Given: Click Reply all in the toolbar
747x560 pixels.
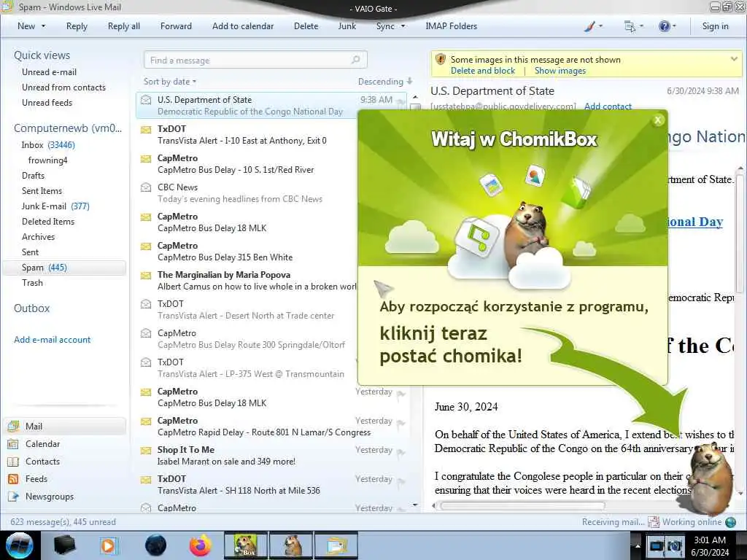Looking at the screenshot, I should click(x=124, y=26).
